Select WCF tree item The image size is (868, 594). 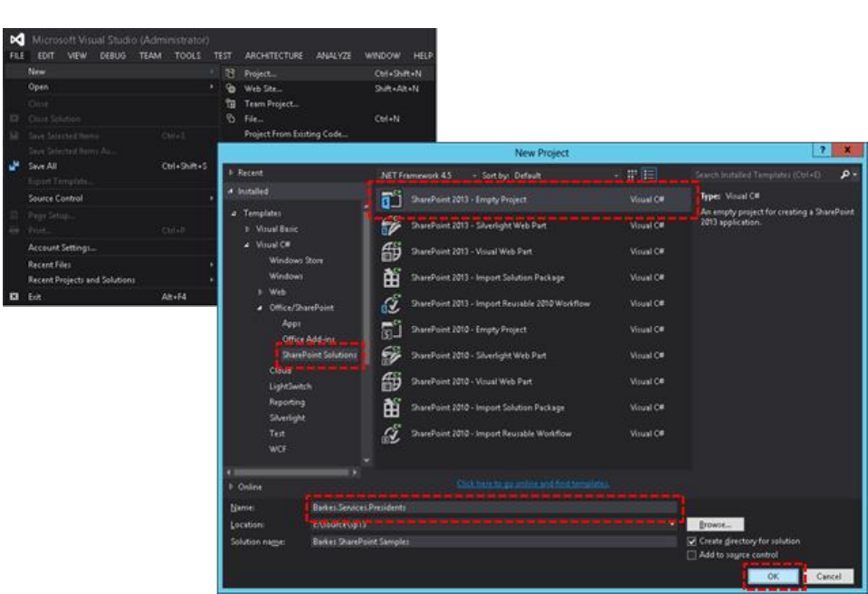point(277,449)
